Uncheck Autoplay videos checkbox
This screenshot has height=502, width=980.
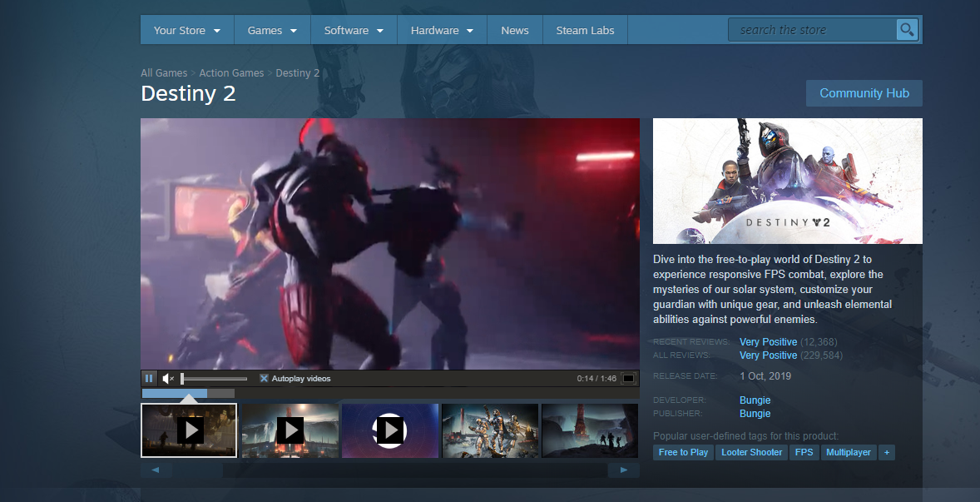(x=264, y=378)
